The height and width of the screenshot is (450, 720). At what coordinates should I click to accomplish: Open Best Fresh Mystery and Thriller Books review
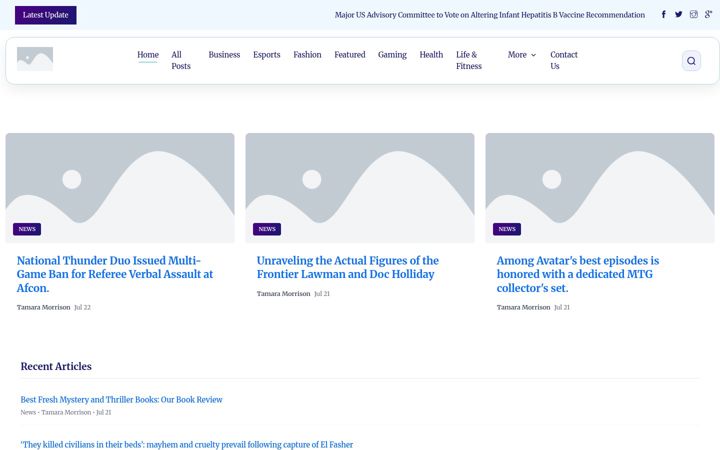121,399
